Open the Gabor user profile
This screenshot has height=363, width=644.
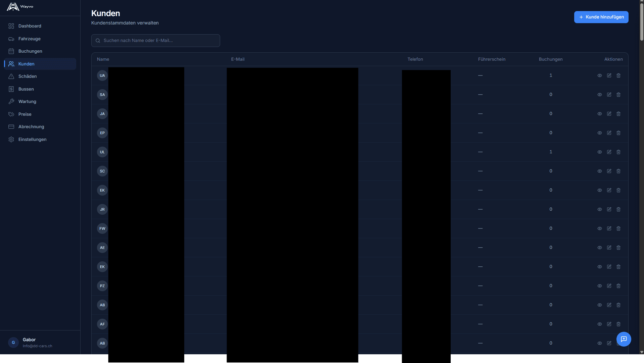pyautogui.click(x=30, y=343)
